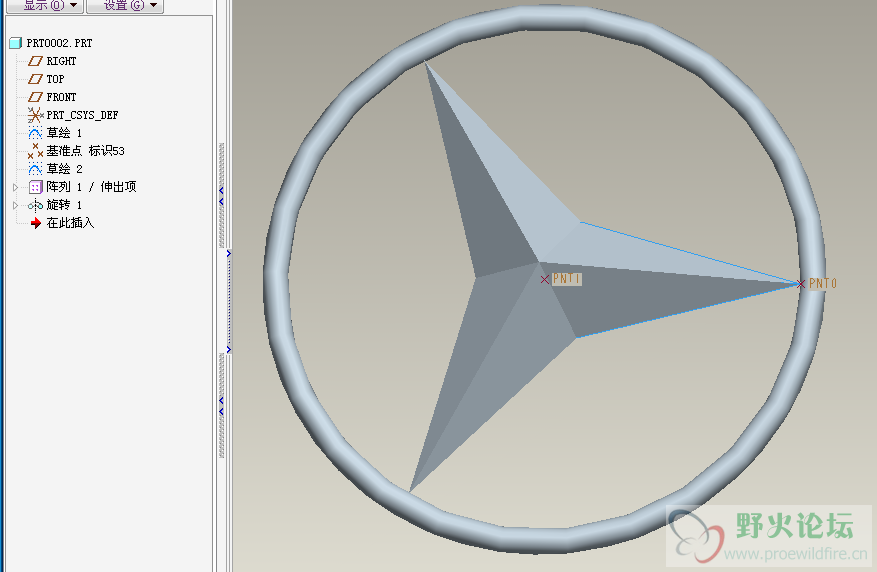Click the PNT1 datum point label

point(567,278)
